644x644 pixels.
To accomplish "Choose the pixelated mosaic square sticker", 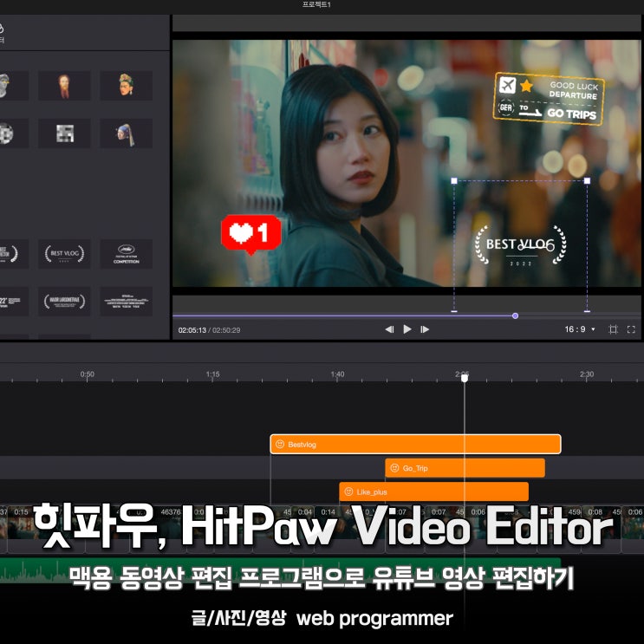I will (64, 133).
